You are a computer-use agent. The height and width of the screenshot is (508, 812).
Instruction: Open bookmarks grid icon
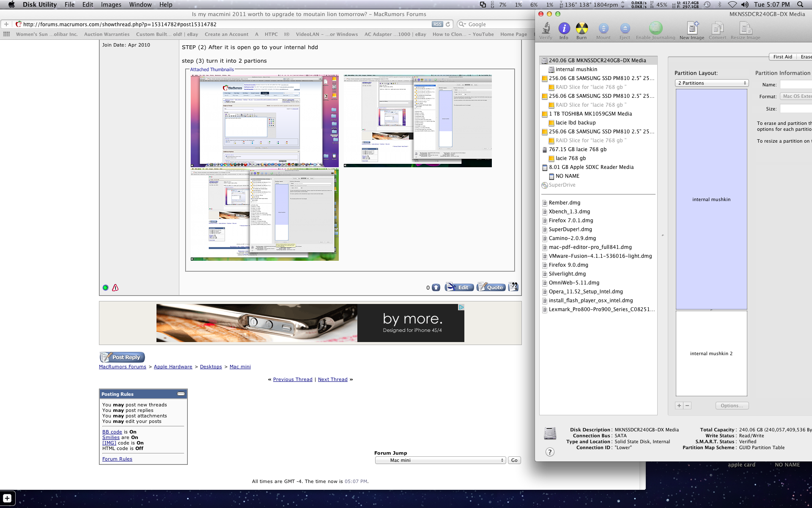[x=6, y=34]
